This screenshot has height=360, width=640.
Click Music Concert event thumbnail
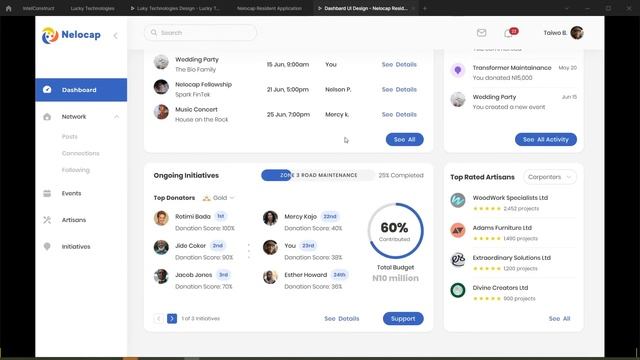[x=161, y=112]
